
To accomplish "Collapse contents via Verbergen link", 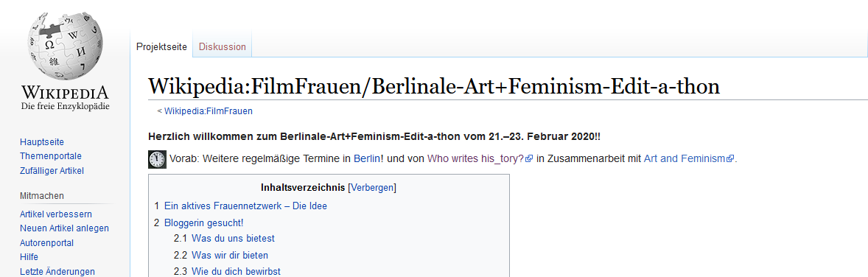I will 372,187.
